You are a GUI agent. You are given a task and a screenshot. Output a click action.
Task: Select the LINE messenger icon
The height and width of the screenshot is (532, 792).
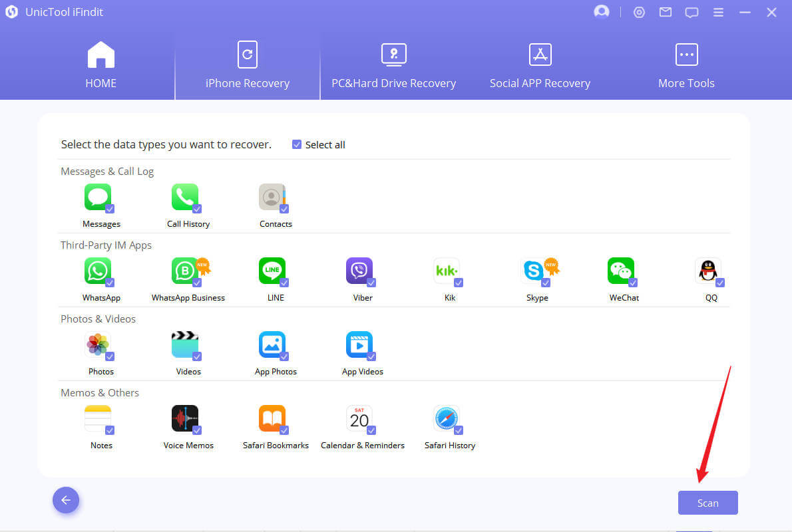tap(272, 271)
